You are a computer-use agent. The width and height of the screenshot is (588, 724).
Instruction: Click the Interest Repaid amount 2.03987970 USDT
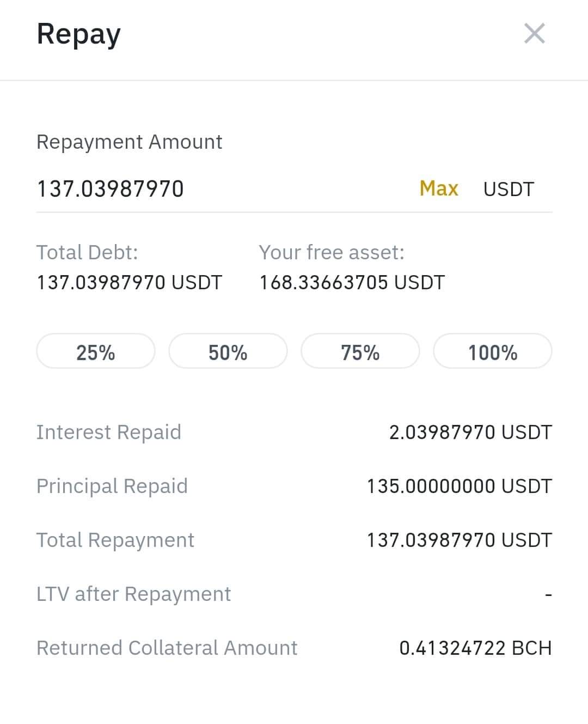pos(470,432)
